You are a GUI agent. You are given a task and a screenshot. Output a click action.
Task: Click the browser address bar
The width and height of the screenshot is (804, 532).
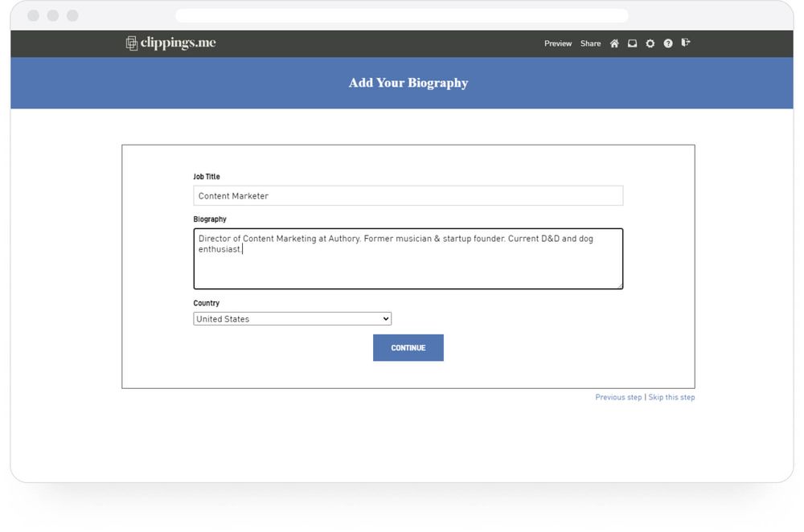point(402,15)
